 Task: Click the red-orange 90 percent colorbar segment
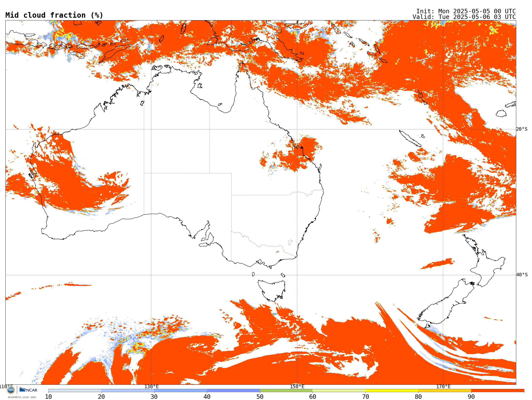point(498,391)
